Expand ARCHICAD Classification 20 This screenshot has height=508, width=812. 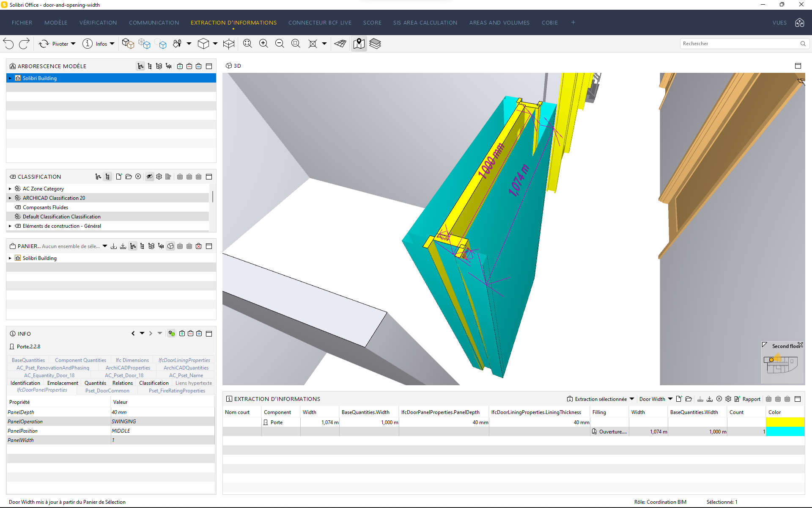point(10,198)
